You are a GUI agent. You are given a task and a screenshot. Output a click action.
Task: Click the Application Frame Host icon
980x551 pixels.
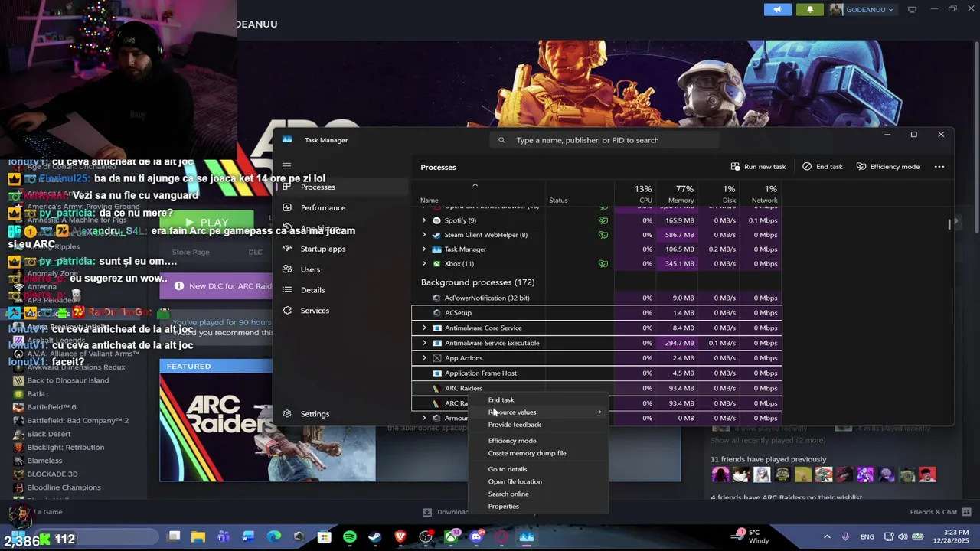(x=436, y=373)
